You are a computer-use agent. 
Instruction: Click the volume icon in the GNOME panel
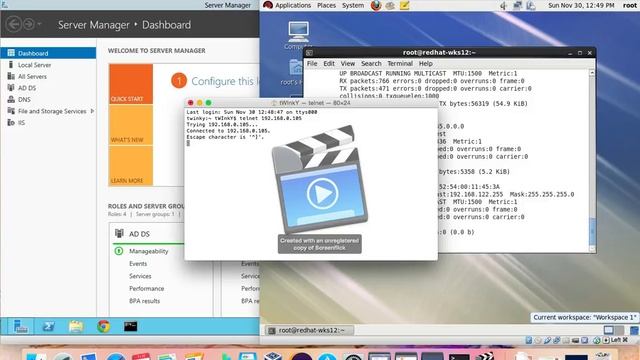coord(504,6)
